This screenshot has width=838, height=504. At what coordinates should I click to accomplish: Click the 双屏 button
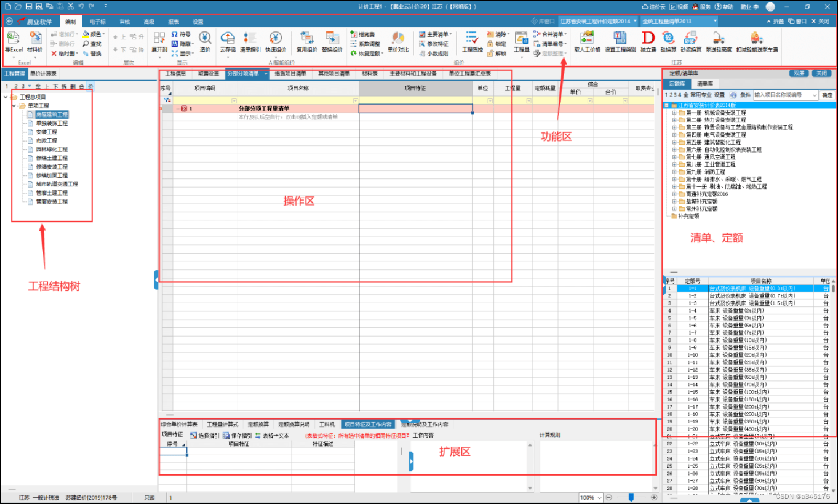[799, 73]
